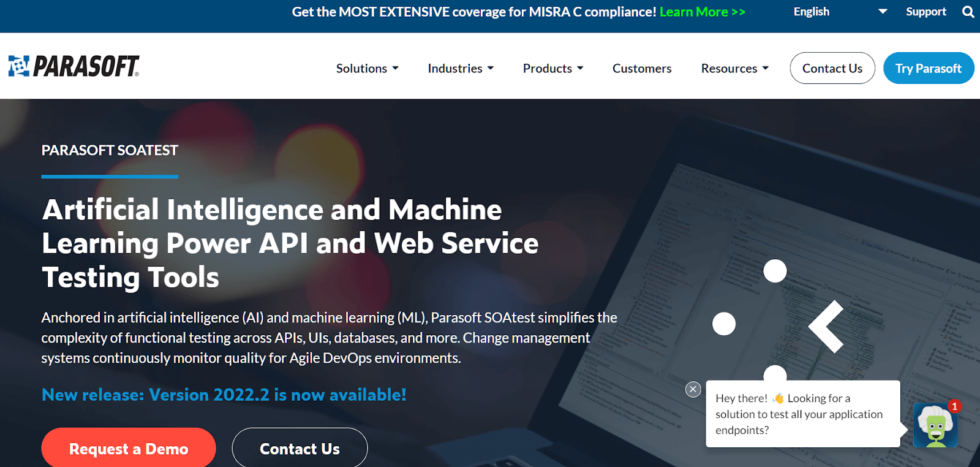Open the Products dropdown menu
This screenshot has width=980, height=467.
tap(552, 69)
